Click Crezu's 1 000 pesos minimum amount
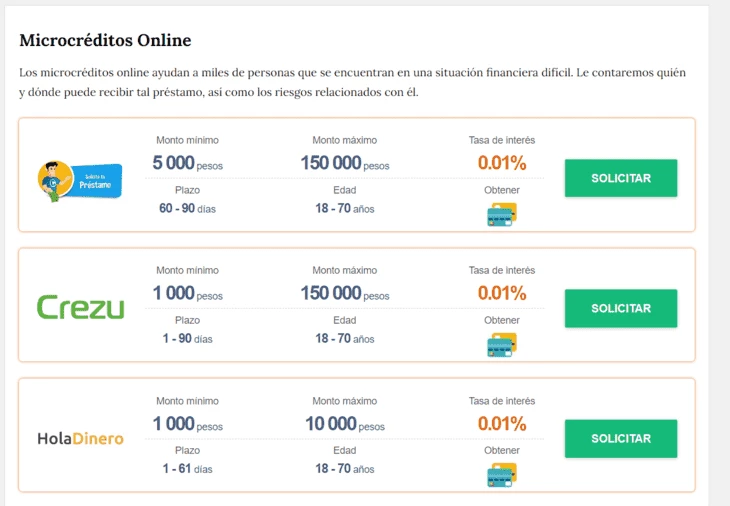730x506 pixels. (x=187, y=294)
